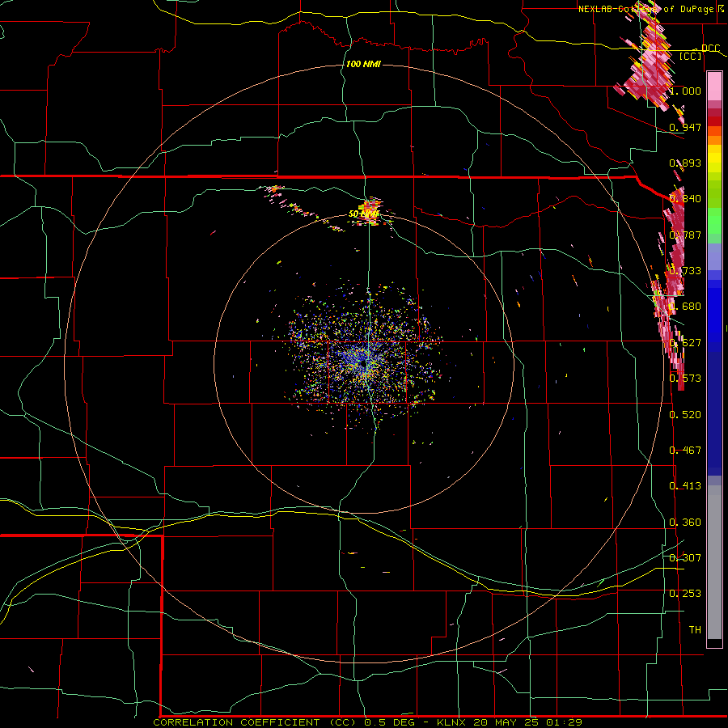Image resolution: width=728 pixels, height=728 pixels.
Task: Pick the pink band of the color bar
Action: click(714, 87)
